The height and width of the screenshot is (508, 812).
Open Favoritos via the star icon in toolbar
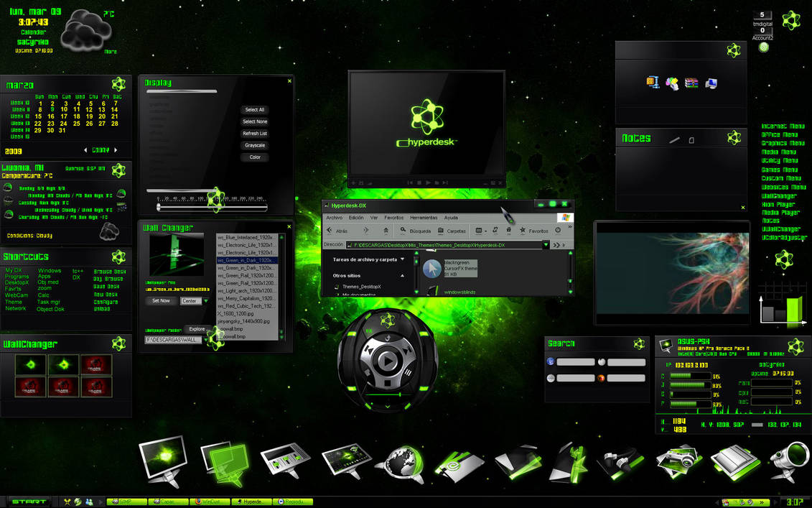522,230
